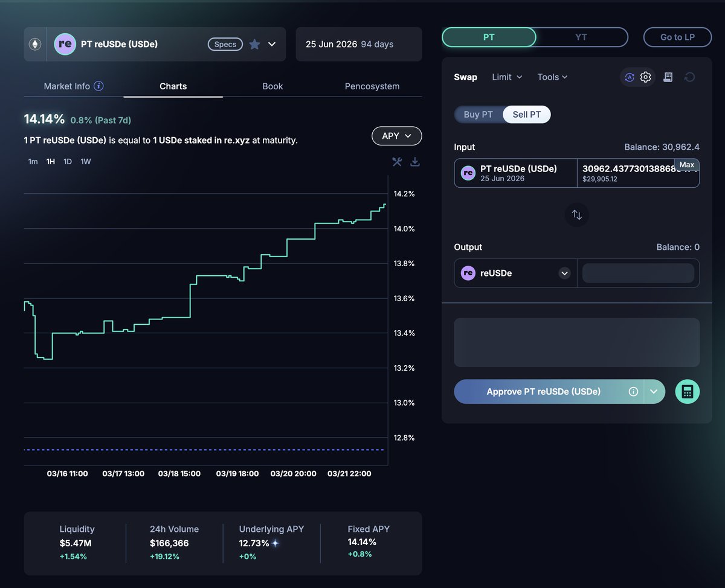Select Buy PT option
This screenshot has height=588, width=725.
tap(478, 115)
